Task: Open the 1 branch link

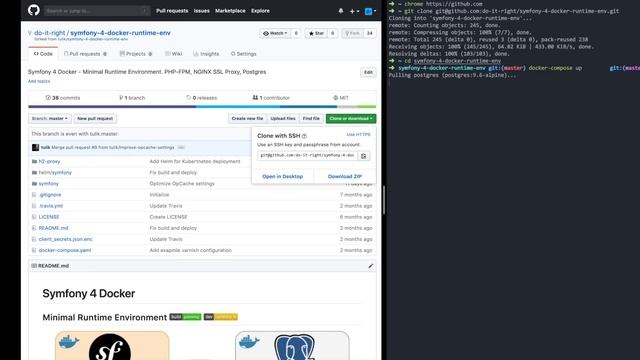Action: coord(132,98)
